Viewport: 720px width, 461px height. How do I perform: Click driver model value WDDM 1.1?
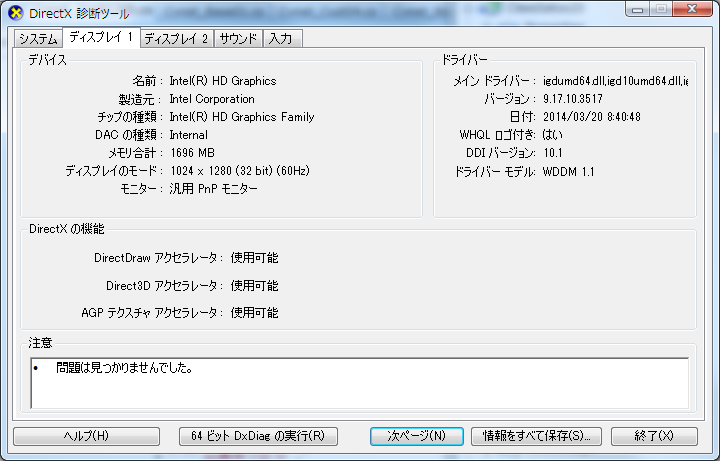click(568, 172)
